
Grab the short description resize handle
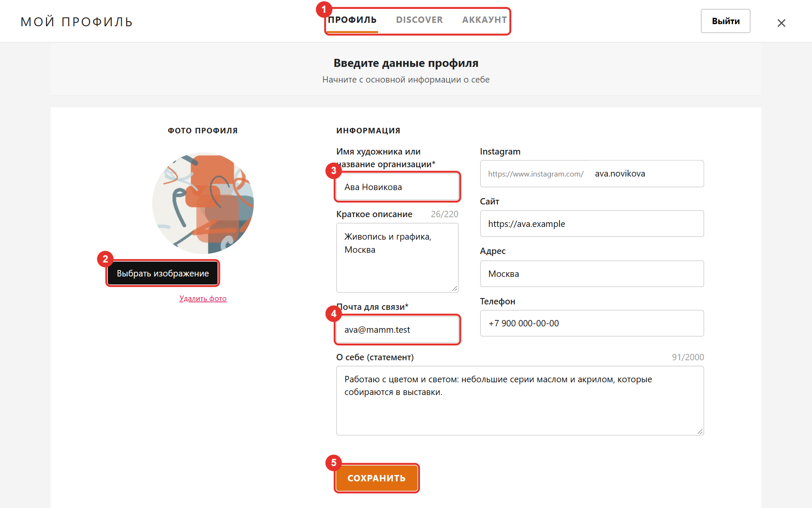[455, 288]
